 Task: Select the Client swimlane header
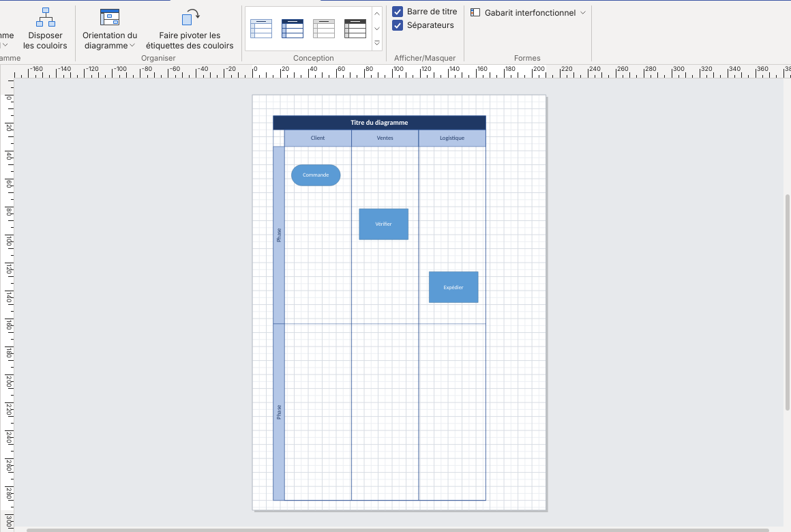tap(318, 138)
